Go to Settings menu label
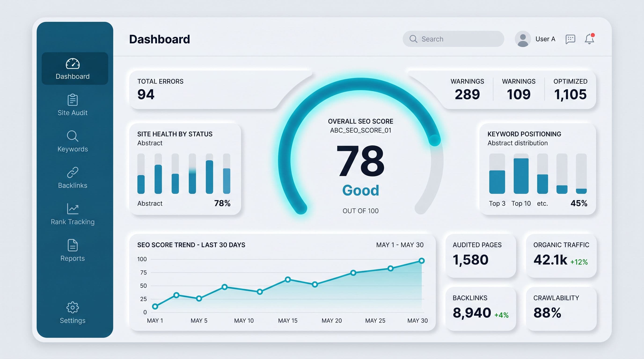644x359 pixels. pos(73,321)
